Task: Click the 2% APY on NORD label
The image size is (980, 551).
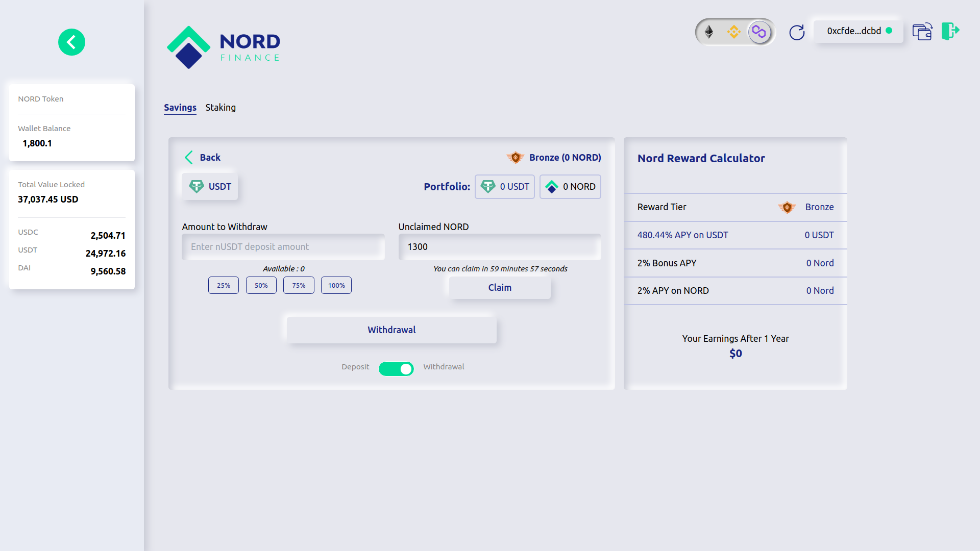Action: 673,291
